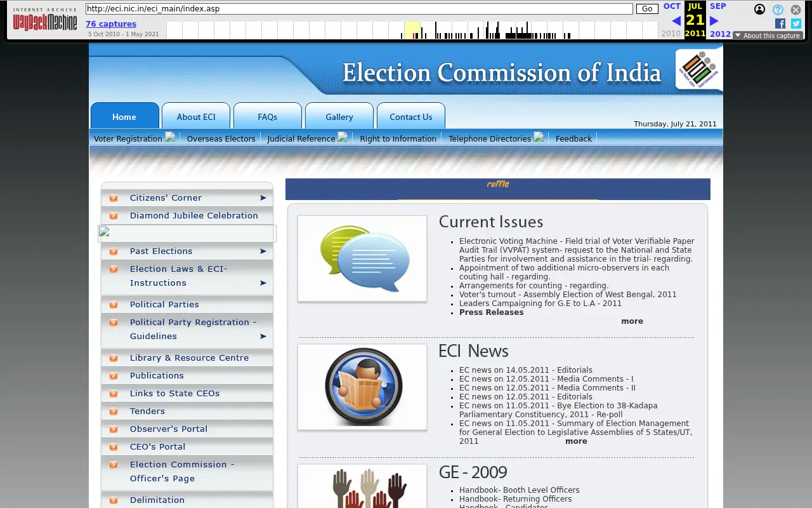
Task: Click broken image icon next to Judicial Reference
Action: [343, 137]
